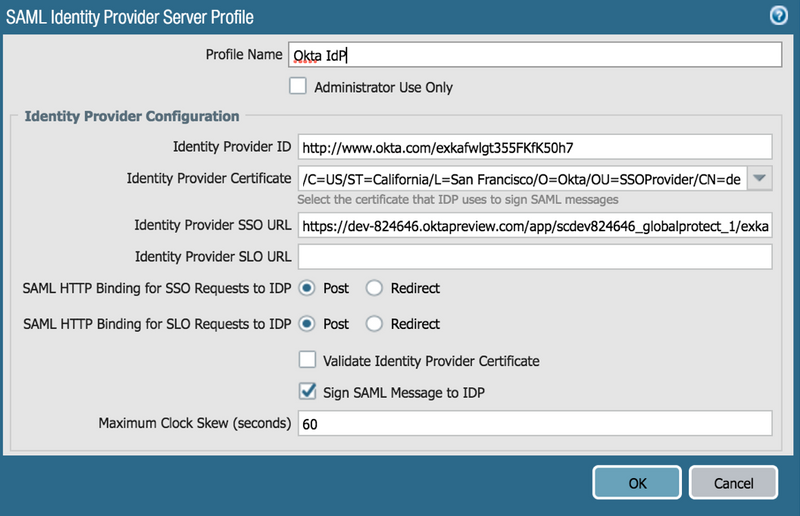The width and height of the screenshot is (800, 516).
Task: Enable Administrator Use Only checkbox
Action: (298, 87)
